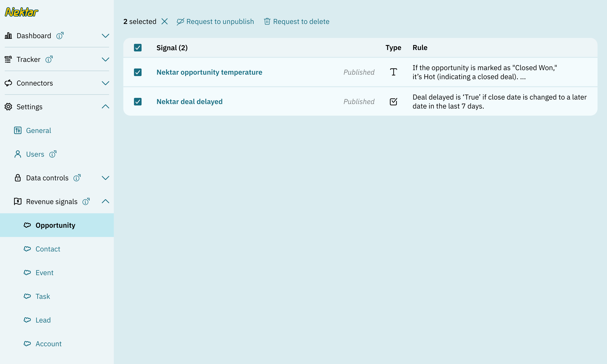Expand the Data controls chevron
Screen dimensions: 607x364
coord(106,178)
